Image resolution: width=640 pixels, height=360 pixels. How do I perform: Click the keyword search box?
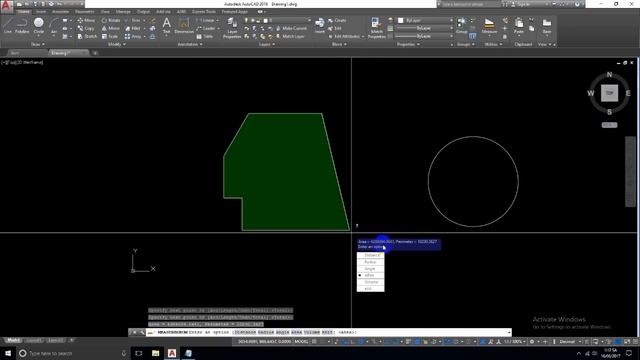pos(470,4)
